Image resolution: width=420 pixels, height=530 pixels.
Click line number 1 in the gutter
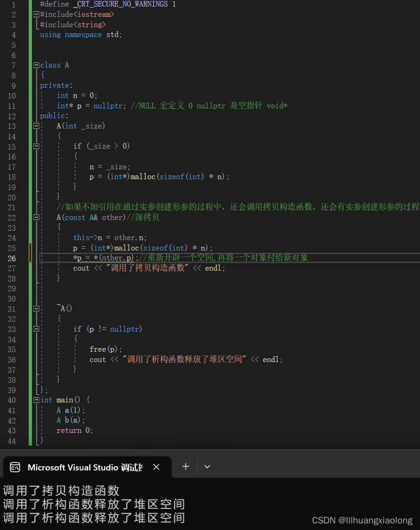coord(14,5)
